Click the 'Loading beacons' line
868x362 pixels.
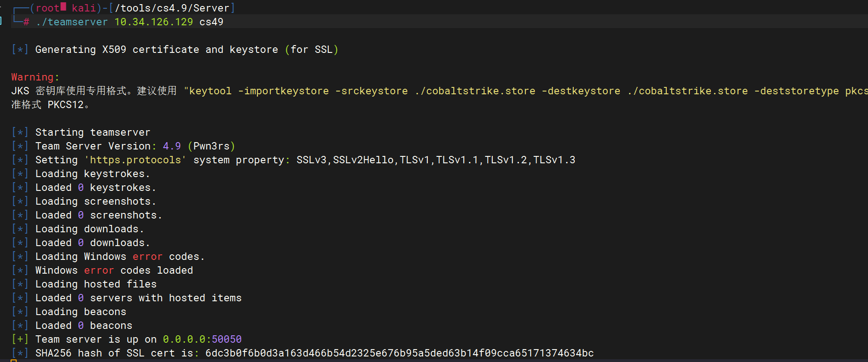pos(81,311)
